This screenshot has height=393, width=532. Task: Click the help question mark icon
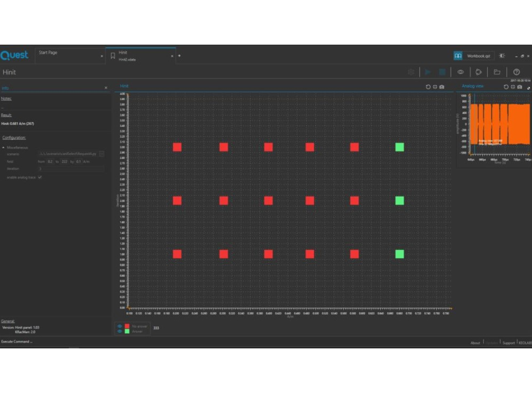[x=516, y=72]
